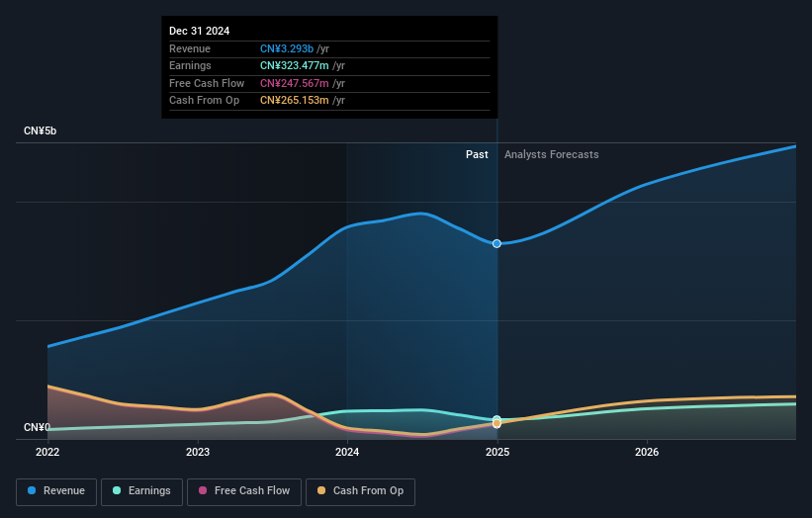Screen dimensions: 812x518
Task: Click the Dec 31 2024 tooltip date
Action: coord(200,31)
